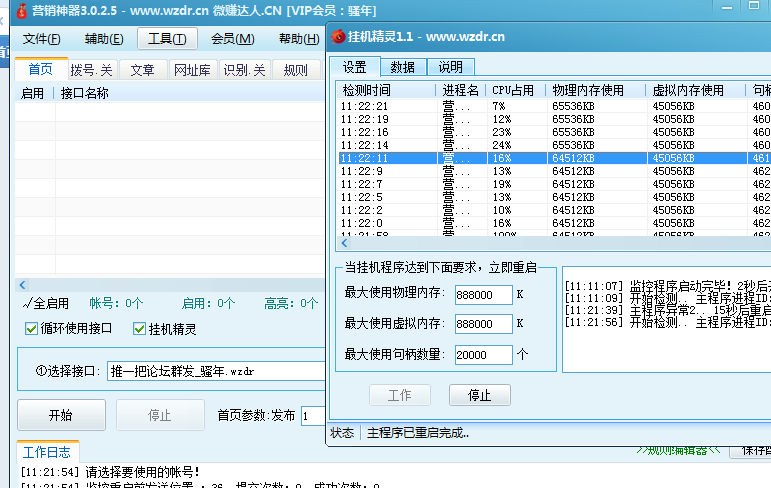Viewport: 771px width, 488px height.
Task: Click log entry at [11:21:39] 主程序异常2
Action: pos(667,310)
